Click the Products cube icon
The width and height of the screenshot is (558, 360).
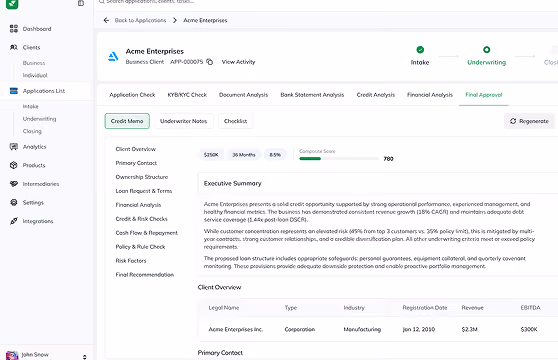coord(14,165)
